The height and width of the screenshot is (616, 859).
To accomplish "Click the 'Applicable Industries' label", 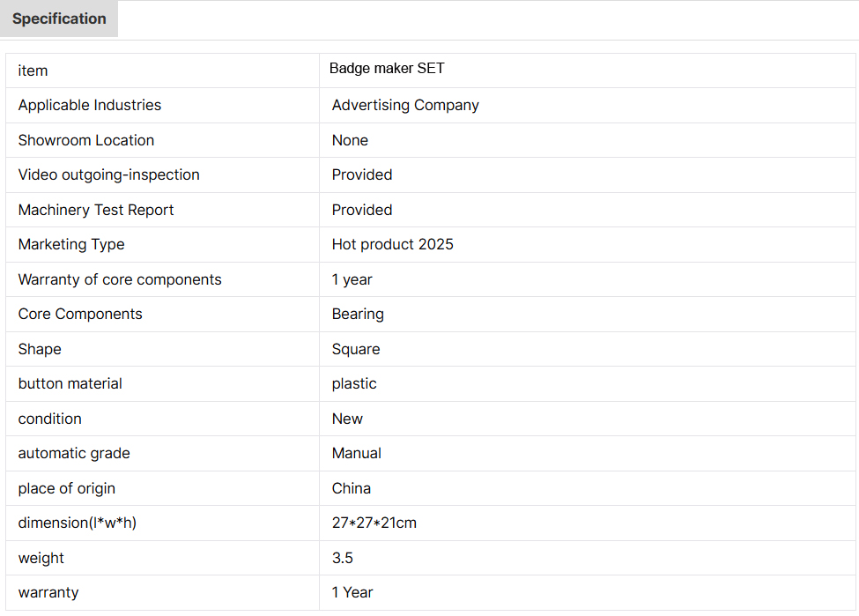I will coord(90,105).
